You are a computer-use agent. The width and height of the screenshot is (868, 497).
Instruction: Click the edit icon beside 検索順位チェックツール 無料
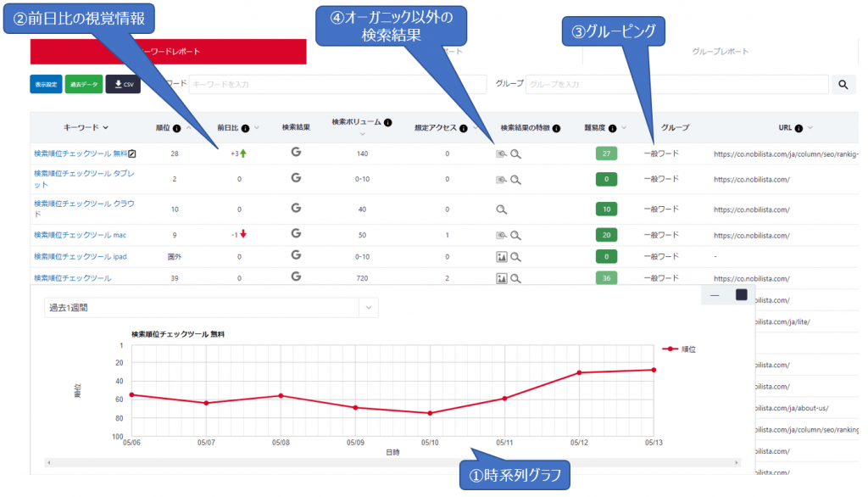point(131,154)
